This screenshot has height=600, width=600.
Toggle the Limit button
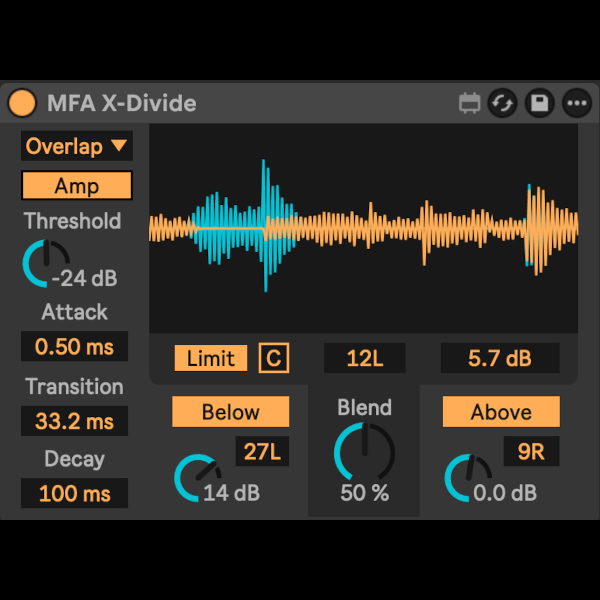point(210,358)
